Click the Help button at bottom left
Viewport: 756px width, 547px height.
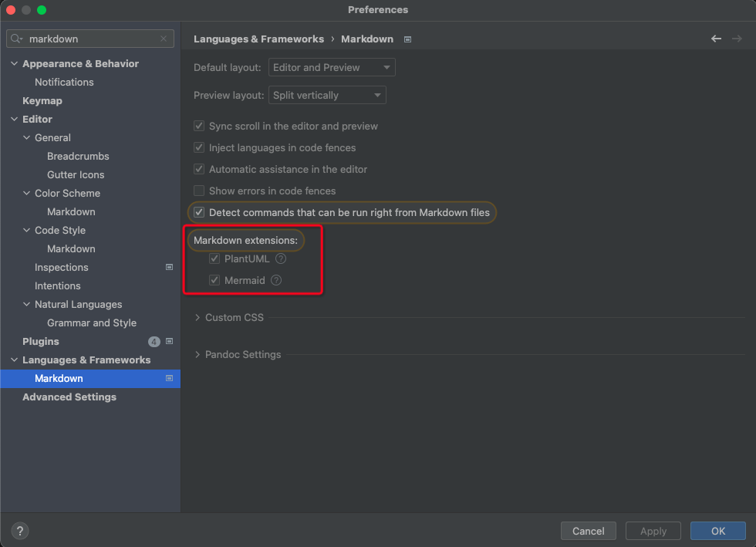20,531
